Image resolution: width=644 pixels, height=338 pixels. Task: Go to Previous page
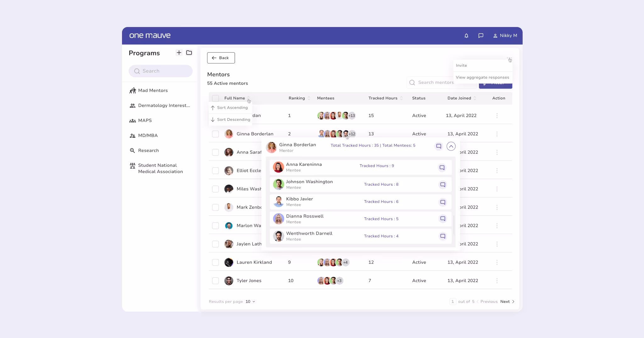pyautogui.click(x=487, y=302)
